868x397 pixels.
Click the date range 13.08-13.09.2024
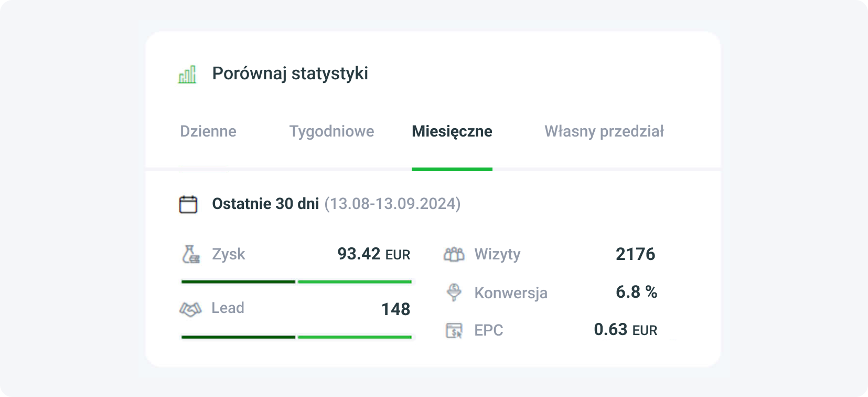[392, 204]
